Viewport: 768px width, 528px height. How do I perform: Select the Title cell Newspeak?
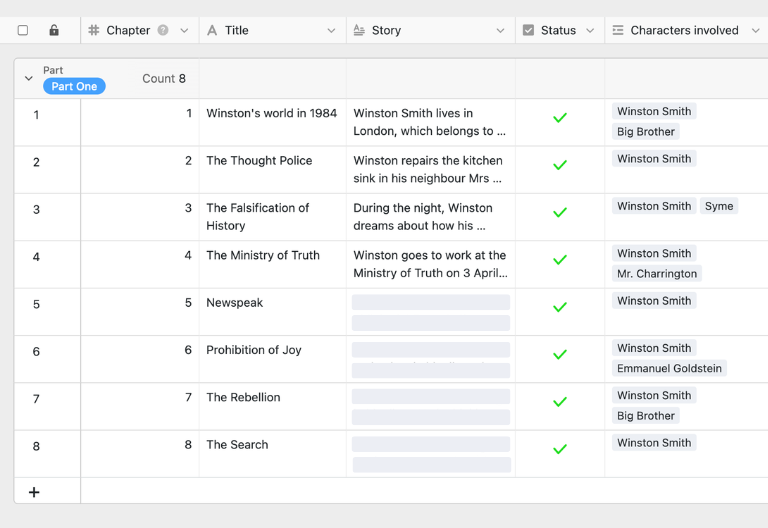coord(272,312)
